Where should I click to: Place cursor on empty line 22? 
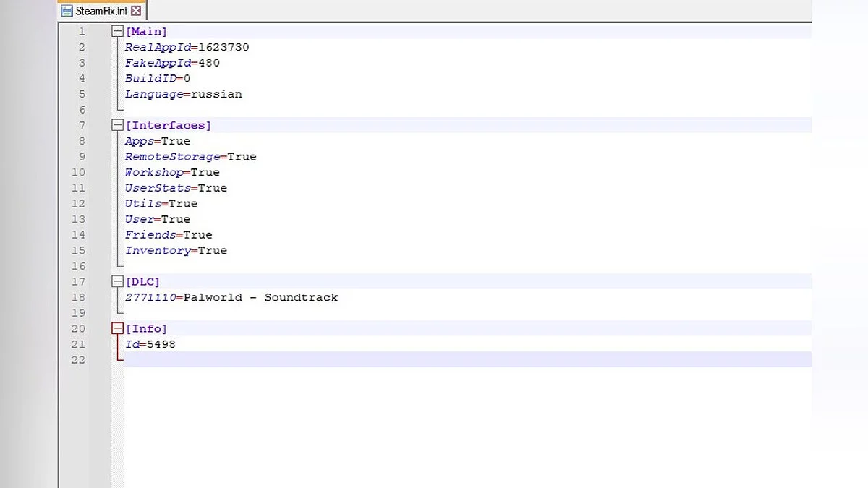click(x=467, y=360)
